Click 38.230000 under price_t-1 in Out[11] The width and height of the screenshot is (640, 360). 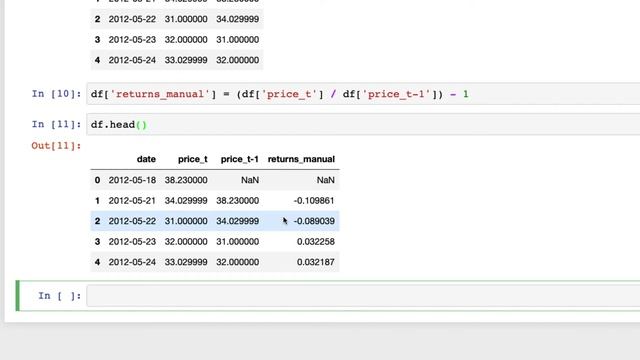coord(238,200)
